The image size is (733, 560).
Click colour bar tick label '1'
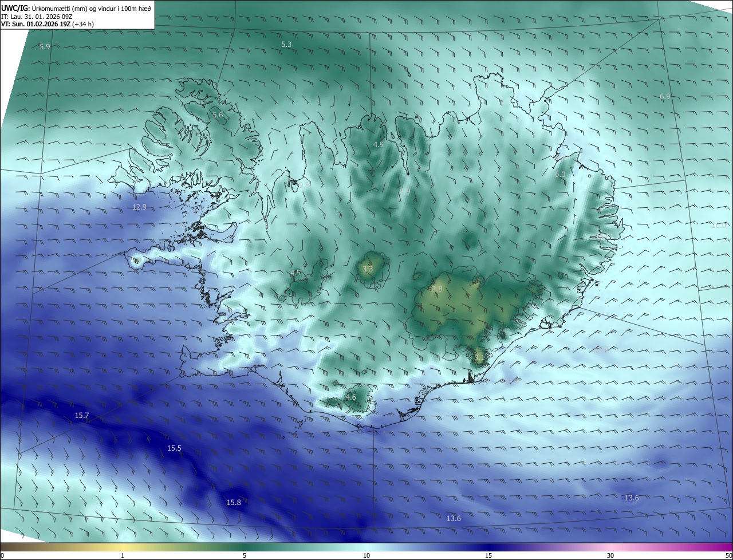(x=123, y=555)
